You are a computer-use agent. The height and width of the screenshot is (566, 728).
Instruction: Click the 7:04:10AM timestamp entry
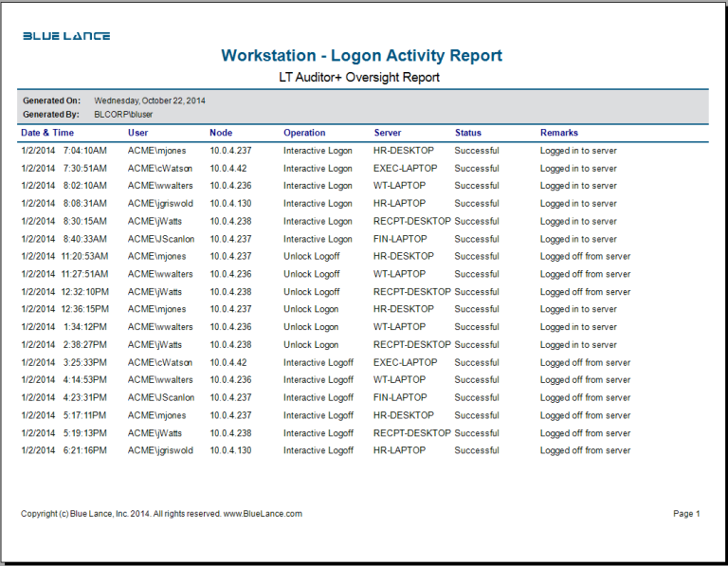tap(84, 151)
